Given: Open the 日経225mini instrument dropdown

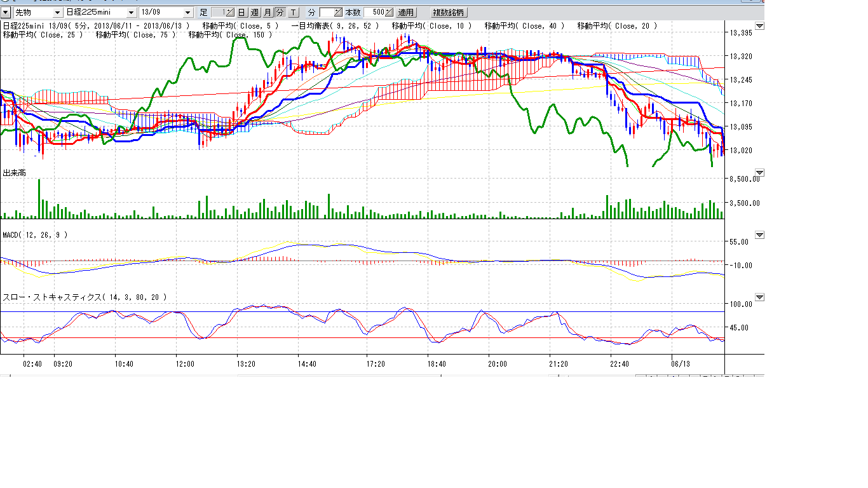Looking at the screenshot, I should [x=131, y=13].
